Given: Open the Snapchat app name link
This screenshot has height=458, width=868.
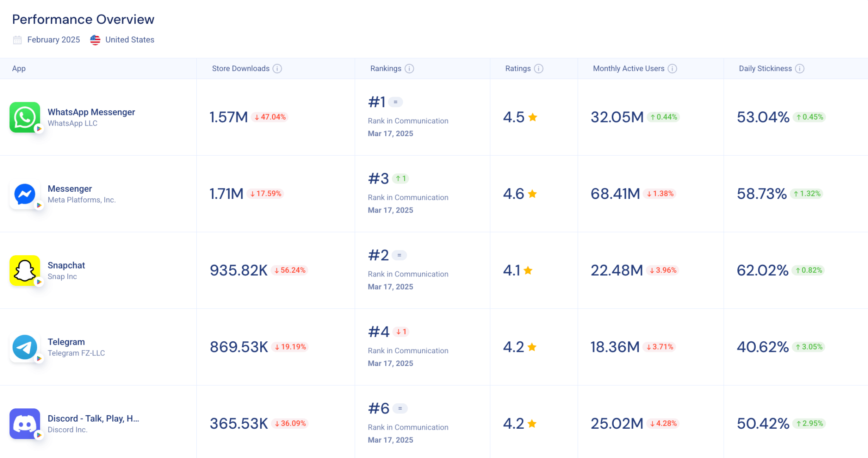Looking at the screenshot, I should pyautogui.click(x=67, y=265).
